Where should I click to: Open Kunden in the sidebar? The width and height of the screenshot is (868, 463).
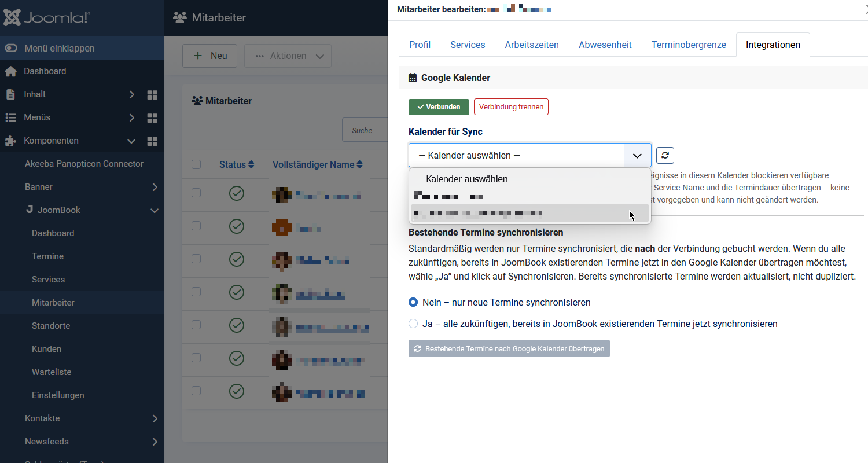(46, 349)
